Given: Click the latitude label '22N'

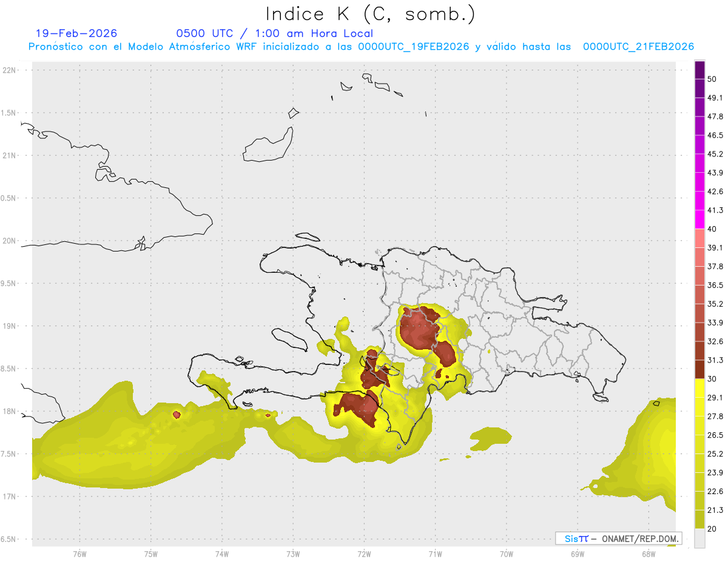Looking at the screenshot, I should click(9, 70).
